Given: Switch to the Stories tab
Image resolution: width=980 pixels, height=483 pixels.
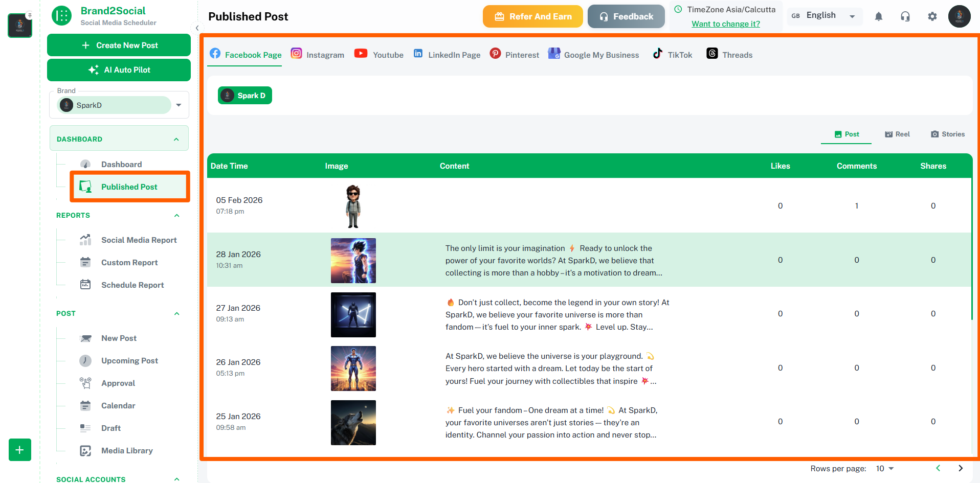Looking at the screenshot, I should (947, 134).
